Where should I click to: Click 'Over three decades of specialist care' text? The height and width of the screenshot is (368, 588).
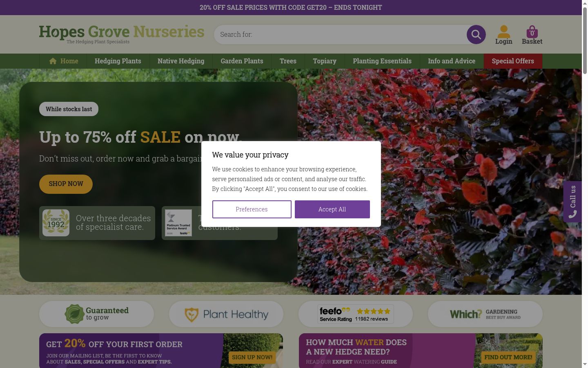(x=113, y=222)
